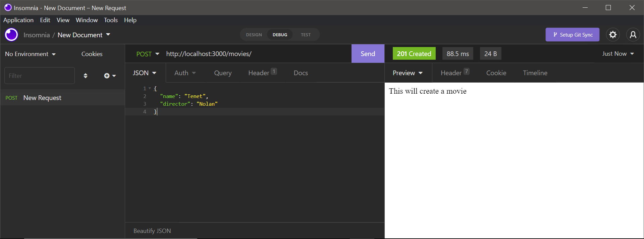
Task: Click the "Tenet" value in editor
Action: [195, 96]
